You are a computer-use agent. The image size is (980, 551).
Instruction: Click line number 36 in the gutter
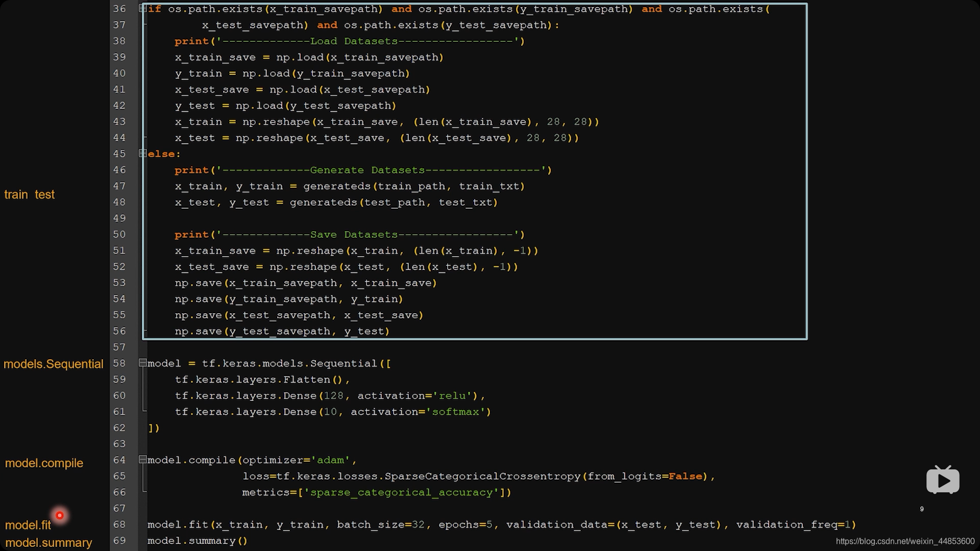tap(119, 9)
